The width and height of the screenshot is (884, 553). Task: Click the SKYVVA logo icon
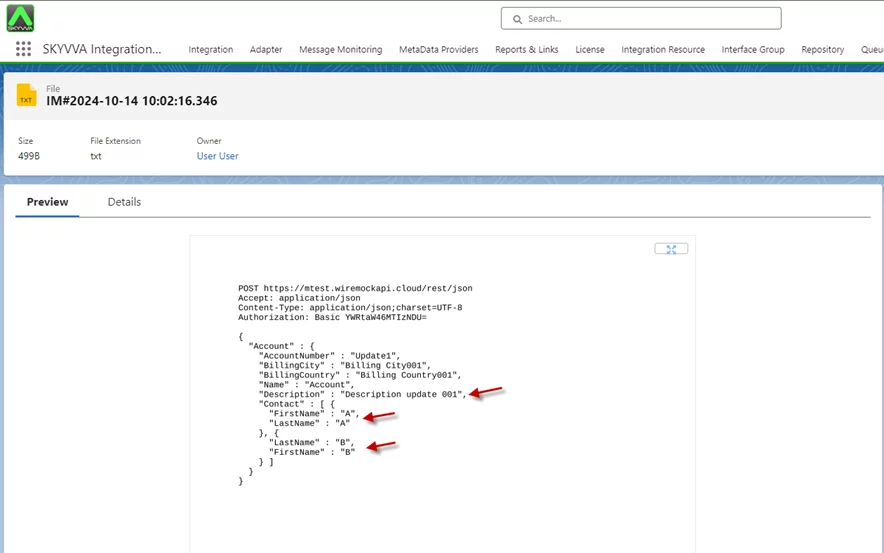point(20,18)
